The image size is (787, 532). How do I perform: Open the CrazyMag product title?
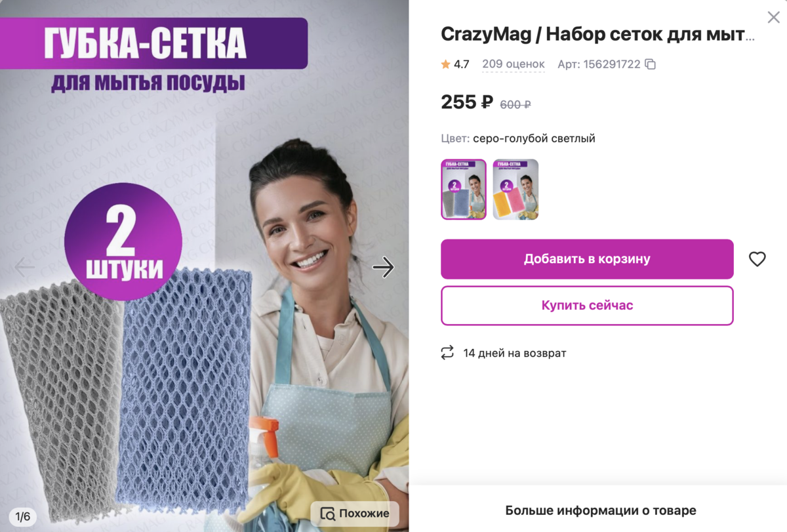[x=598, y=35]
